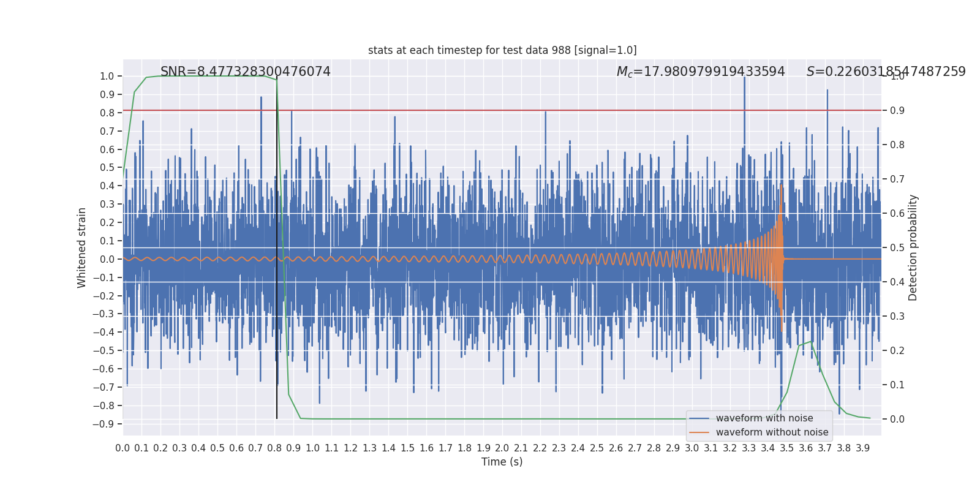Image resolution: width=980 pixels, height=490 pixels.
Task: Click the chirp mass Mc annotation
Action: [701, 72]
